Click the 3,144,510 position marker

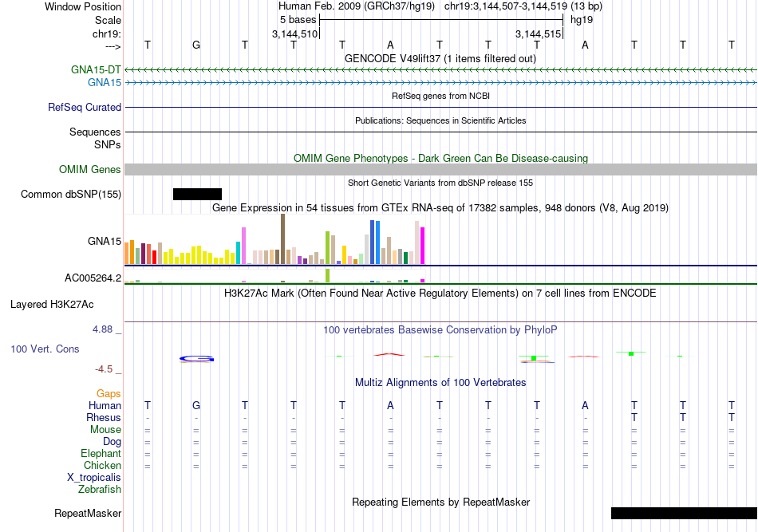(295, 33)
